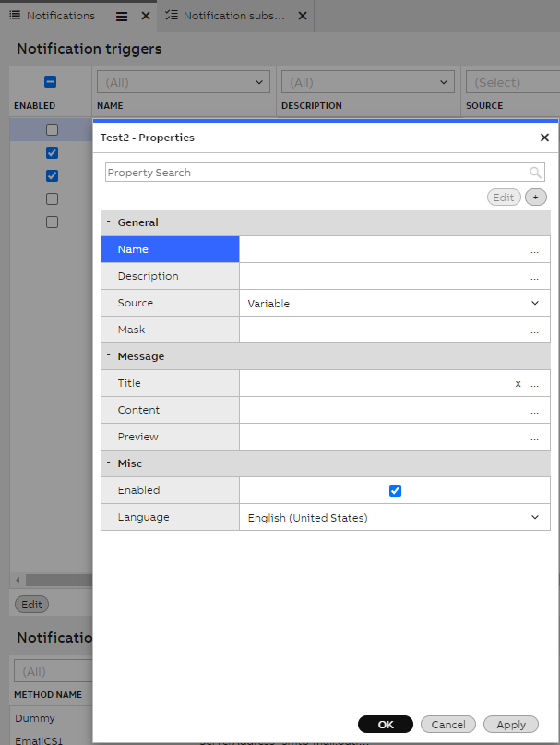Click the OK button in the Properties dialog

(385, 724)
